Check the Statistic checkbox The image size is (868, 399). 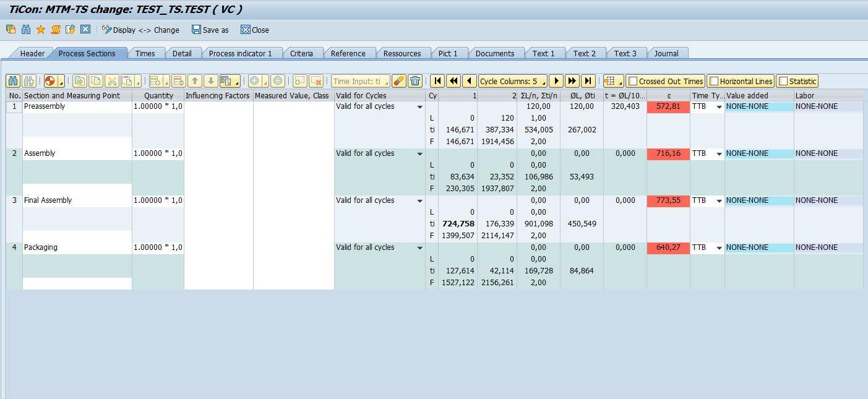pos(783,81)
